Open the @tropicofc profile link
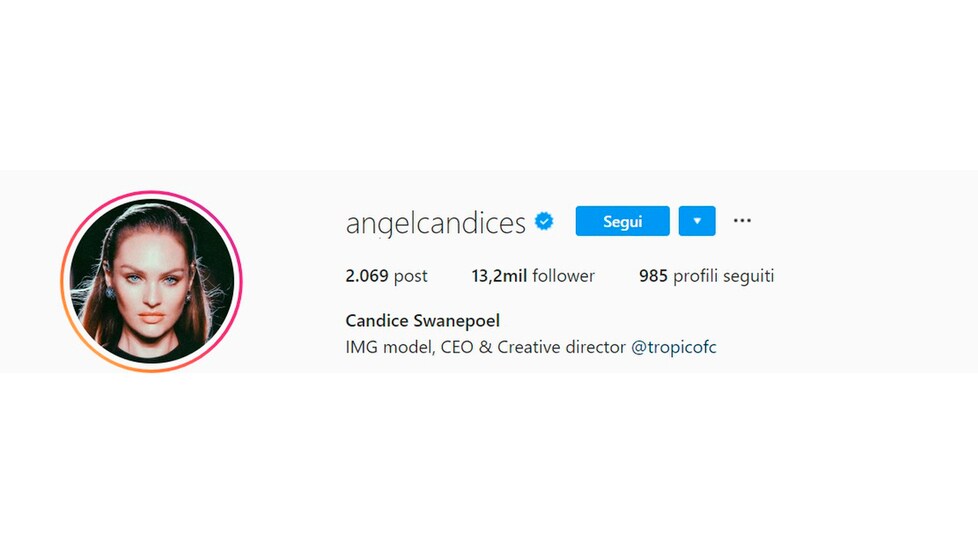Image resolution: width=978 pixels, height=544 pixels. click(x=674, y=347)
